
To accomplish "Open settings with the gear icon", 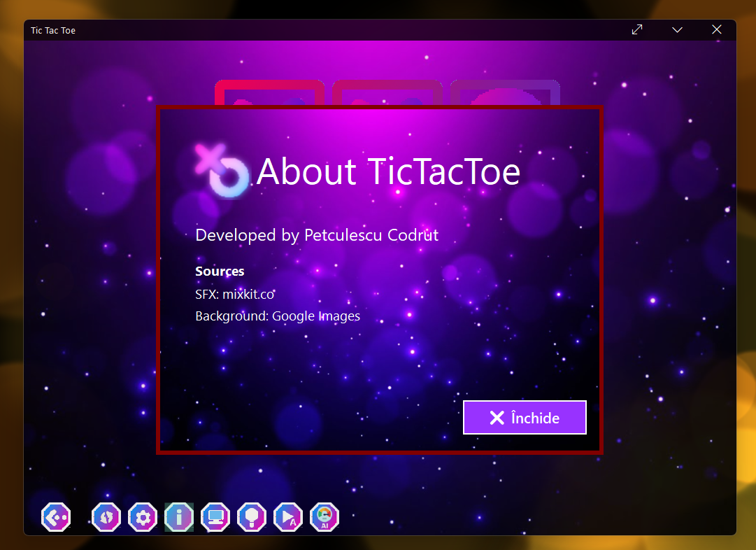I will [x=143, y=517].
